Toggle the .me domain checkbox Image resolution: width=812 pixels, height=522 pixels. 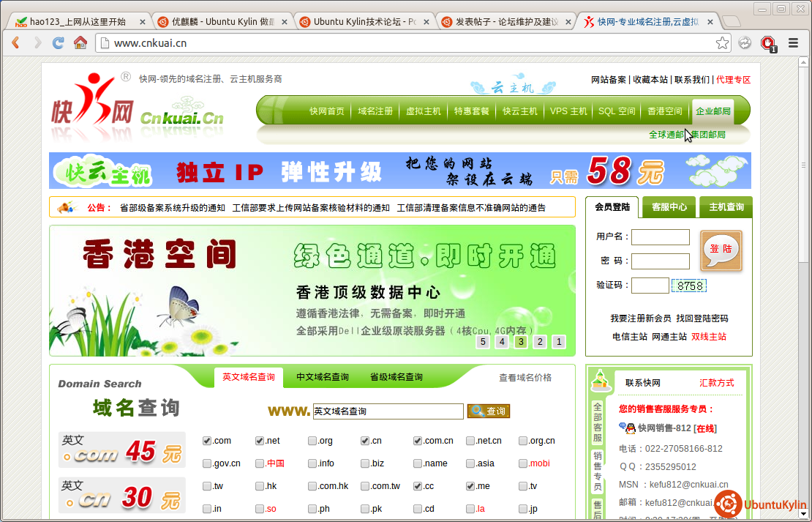tap(470, 486)
